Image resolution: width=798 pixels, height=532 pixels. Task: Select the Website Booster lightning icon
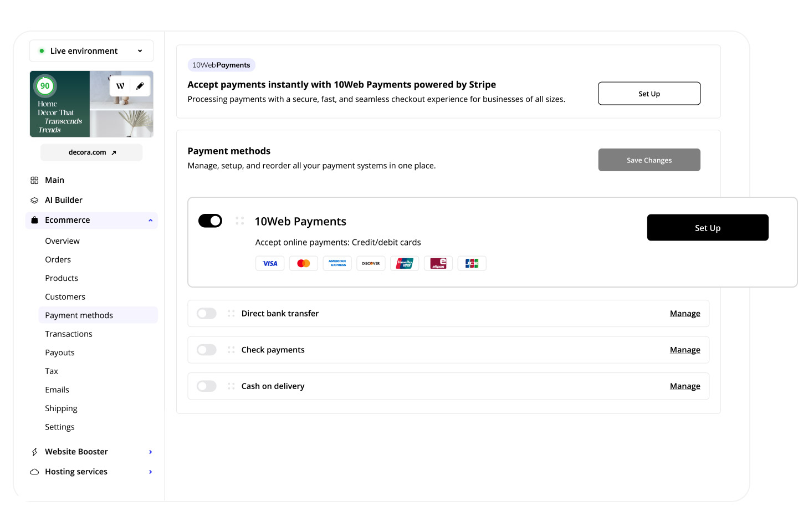34,451
